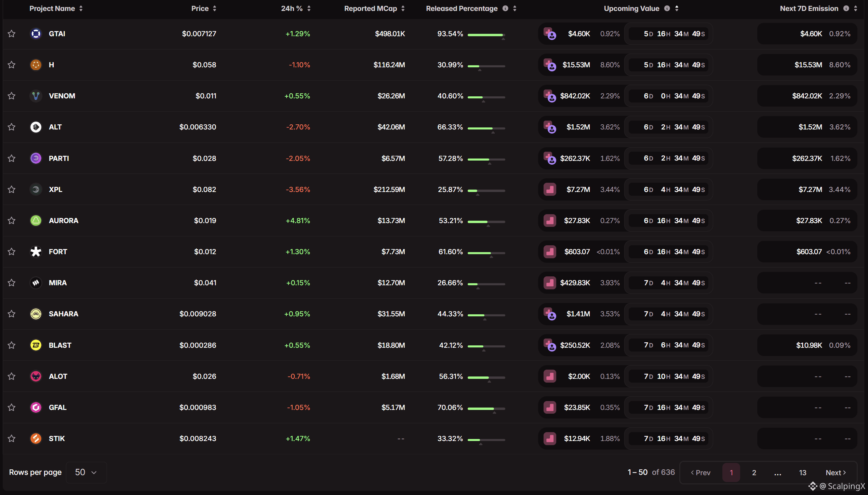868x495 pixels.
Task: Click FORT price $0.012
Action: click(x=205, y=251)
